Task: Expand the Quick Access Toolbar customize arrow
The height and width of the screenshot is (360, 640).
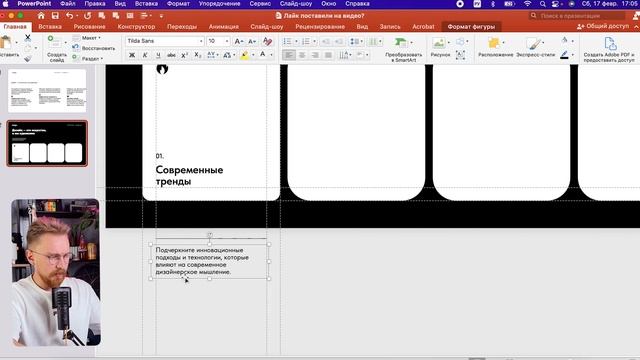Action: (161, 16)
